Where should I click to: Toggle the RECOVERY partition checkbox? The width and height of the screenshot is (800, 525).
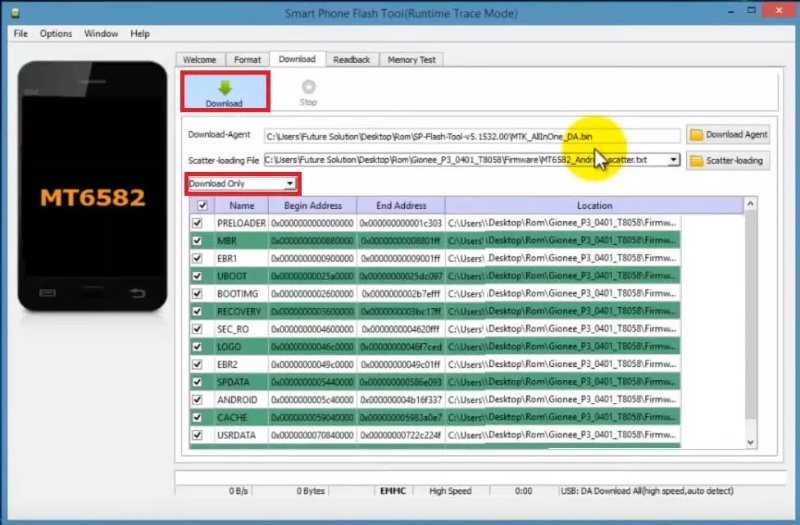(197, 311)
